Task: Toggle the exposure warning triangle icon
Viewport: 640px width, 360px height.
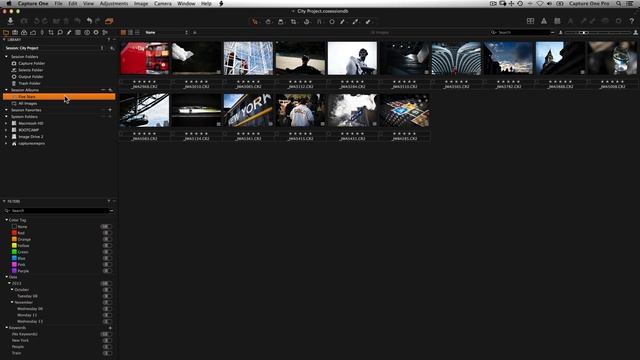Action: tap(544, 21)
